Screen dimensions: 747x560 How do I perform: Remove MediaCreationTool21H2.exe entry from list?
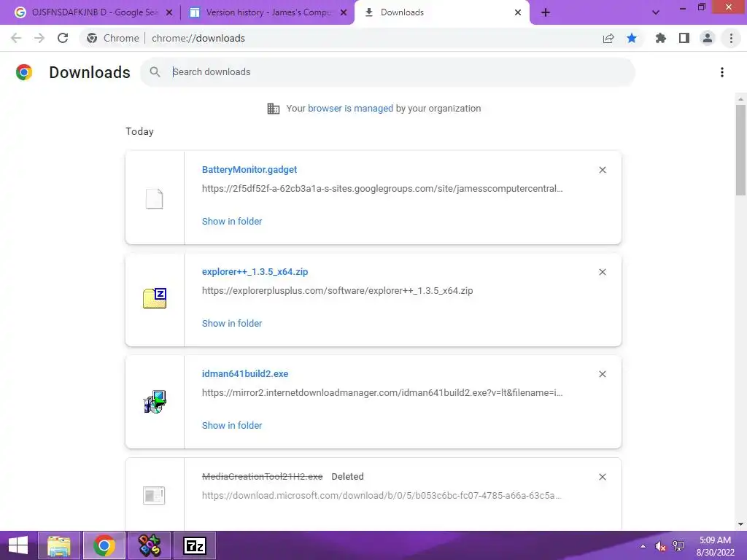point(602,477)
